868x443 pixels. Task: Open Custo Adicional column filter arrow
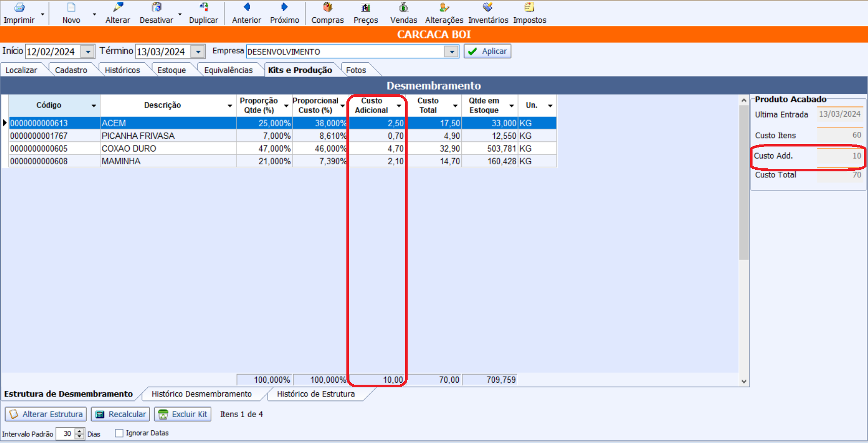pyautogui.click(x=399, y=105)
